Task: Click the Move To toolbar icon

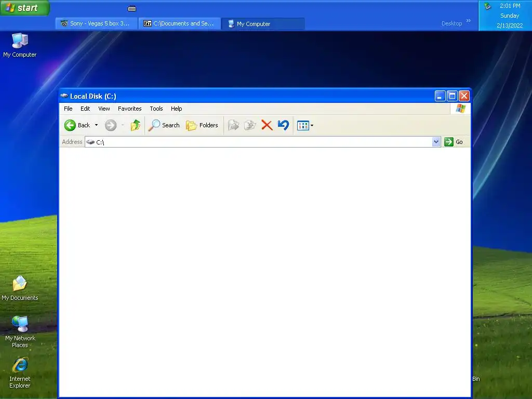Action: click(233, 125)
